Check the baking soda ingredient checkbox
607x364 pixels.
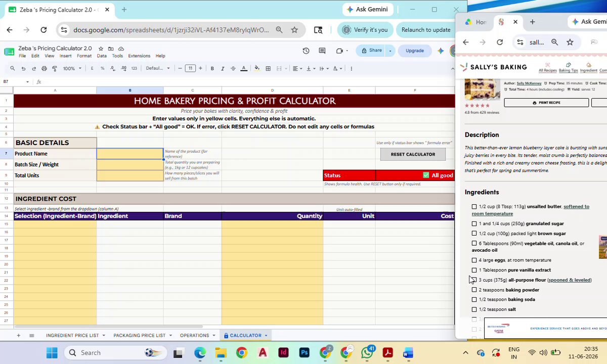click(474, 299)
